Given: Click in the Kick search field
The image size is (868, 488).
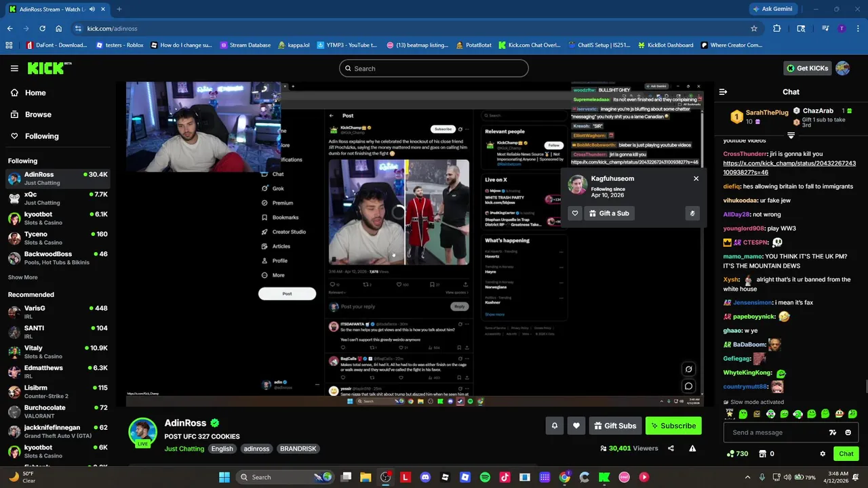Looking at the screenshot, I should [x=434, y=68].
